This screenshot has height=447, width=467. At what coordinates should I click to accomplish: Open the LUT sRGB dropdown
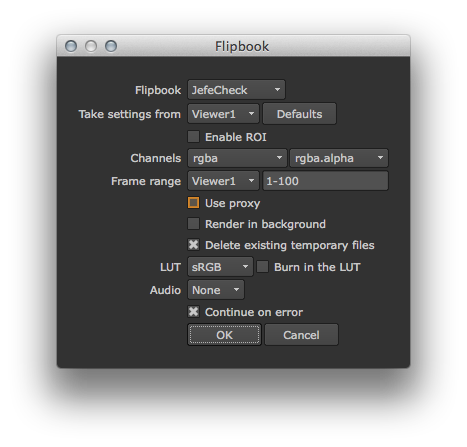[x=220, y=267]
